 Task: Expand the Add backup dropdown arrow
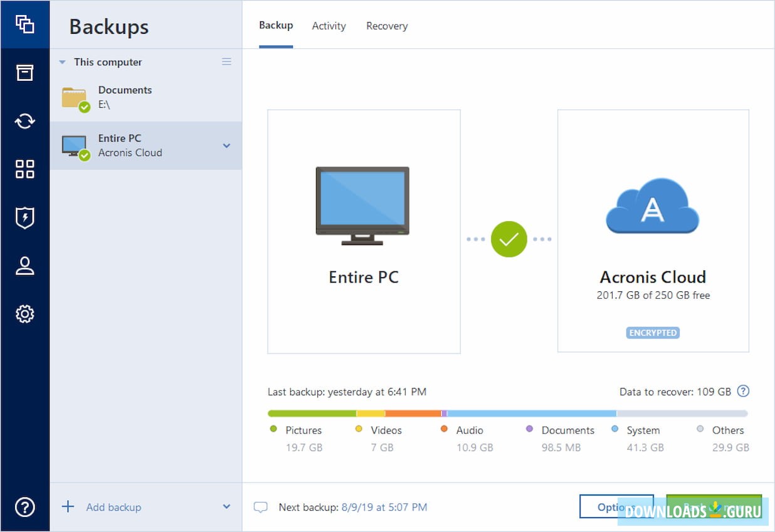coord(226,507)
